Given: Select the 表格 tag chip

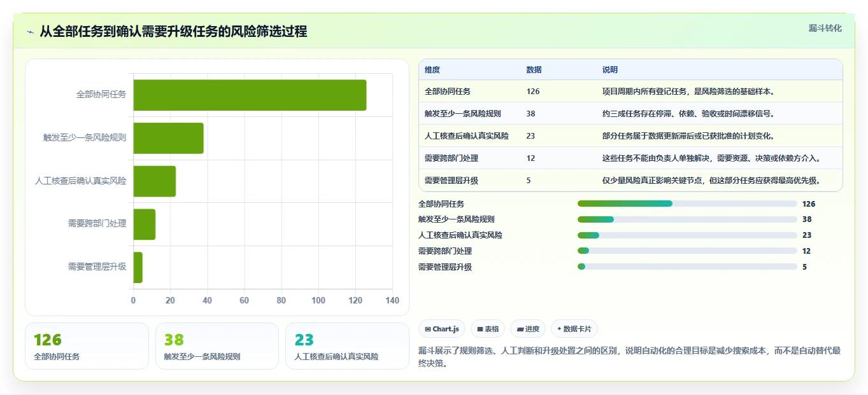Looking at the screenshot, I should (x=488, y=329).
